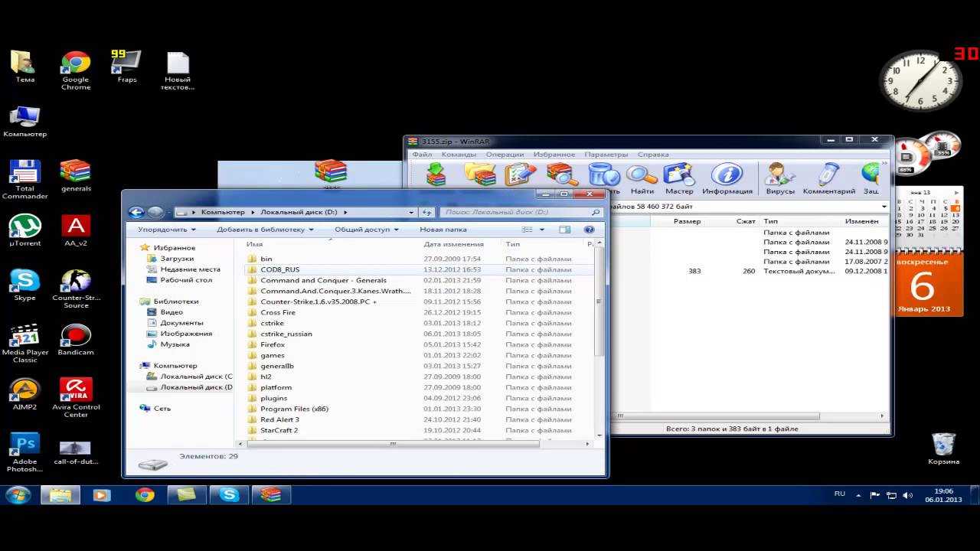
Task: Open the Упорядочить dropdown in Explorer
Action: tap(166, 230)
